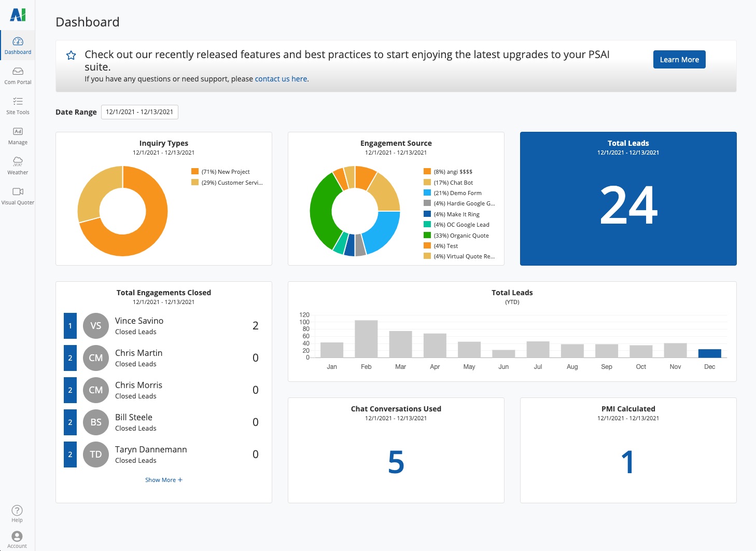This screenshot has width=756, height=551.
Task: Click the star icon in the announcement banner
Action: (71, 56)
